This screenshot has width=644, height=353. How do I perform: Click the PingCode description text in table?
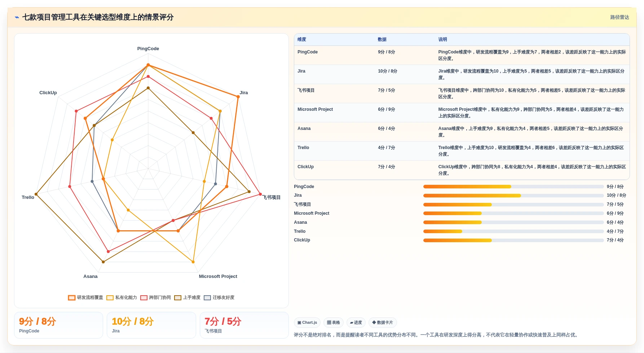point(532,55)
